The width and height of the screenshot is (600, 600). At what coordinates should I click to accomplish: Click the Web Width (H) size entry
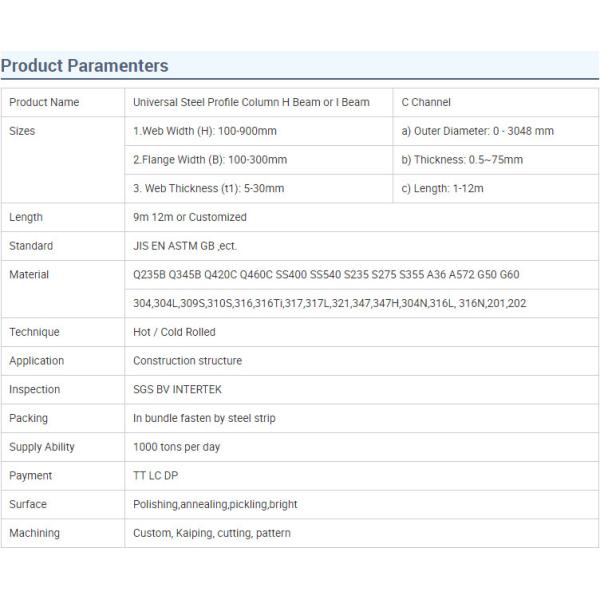(x=205, y=131)
